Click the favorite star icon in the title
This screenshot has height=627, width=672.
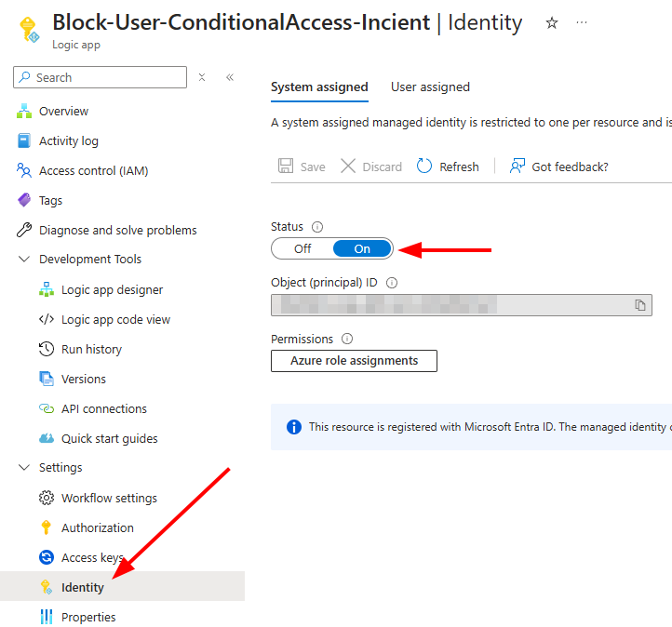pos(552,22)
